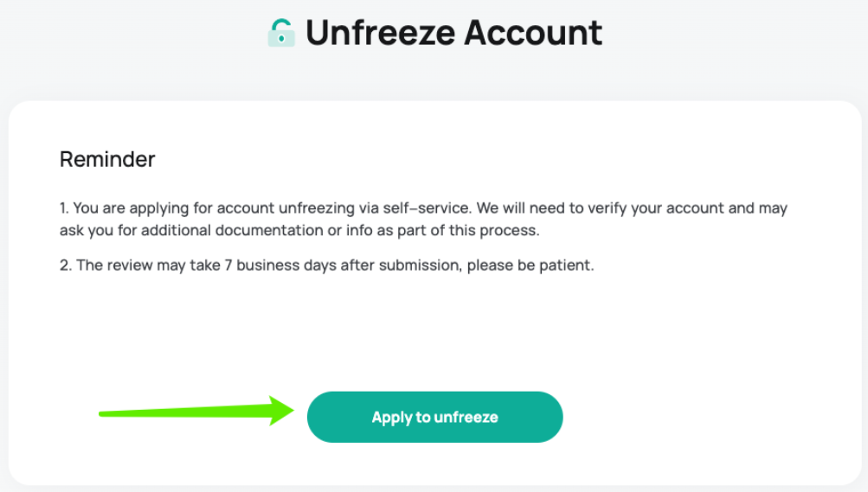
Task: Click the self-service wording in first reminder
Action: [427, 208]
